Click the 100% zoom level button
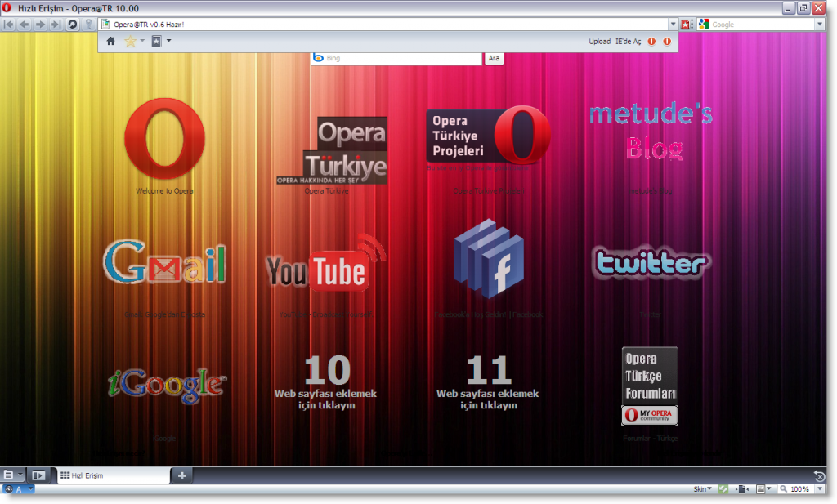Image resolution: width=837 pixels, height=504 pixels. tap(794, 489)
